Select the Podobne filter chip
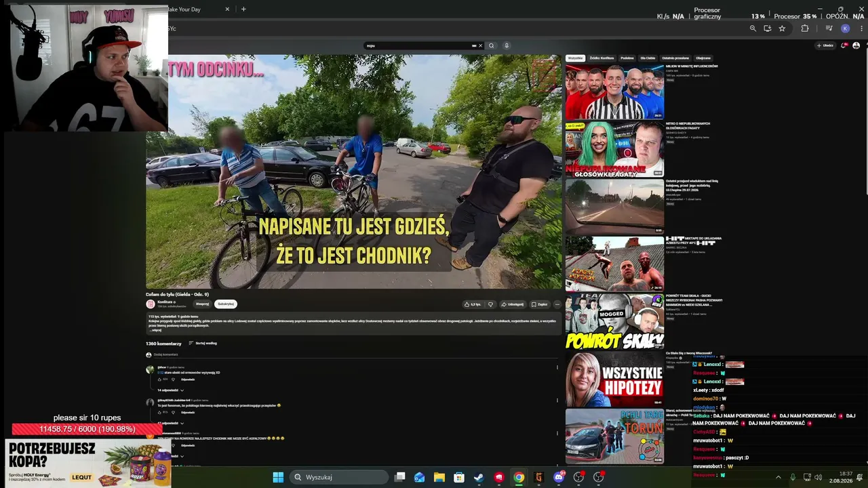Image resolution: width=868 pixels, height=488 pixels. 627,58
